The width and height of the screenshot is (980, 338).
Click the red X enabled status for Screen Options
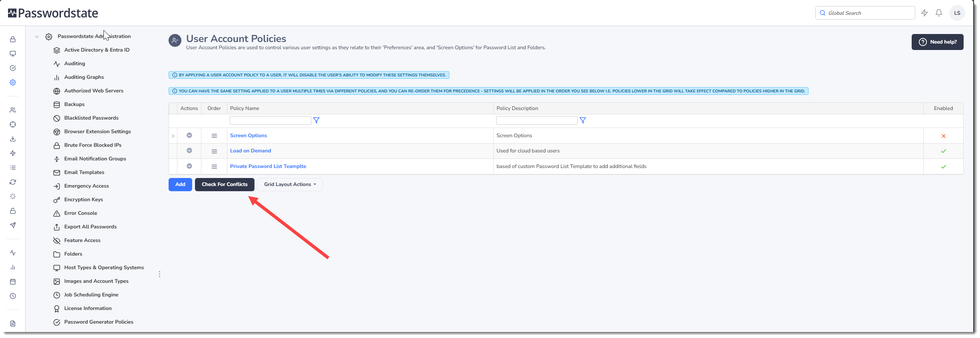[x=944, y=136]
